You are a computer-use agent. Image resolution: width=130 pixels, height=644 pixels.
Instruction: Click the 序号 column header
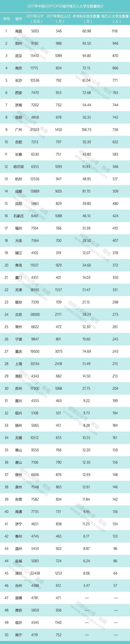point(6,19)
